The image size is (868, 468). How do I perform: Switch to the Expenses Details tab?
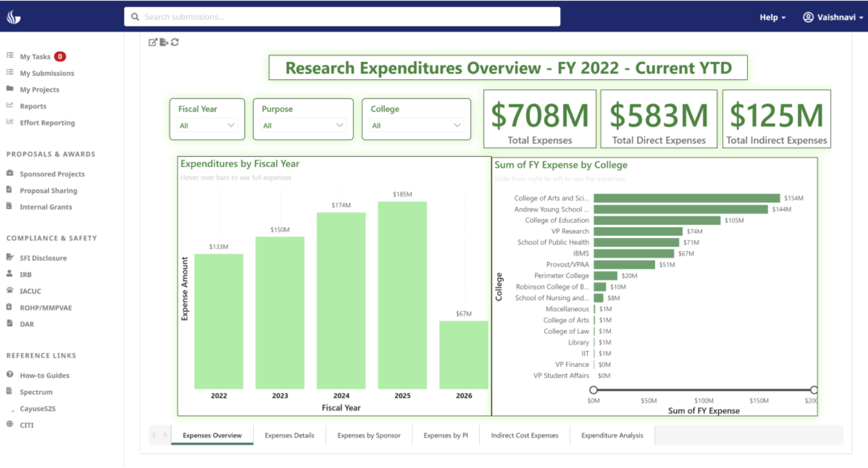pyautogui.click(x=289, y=436)
